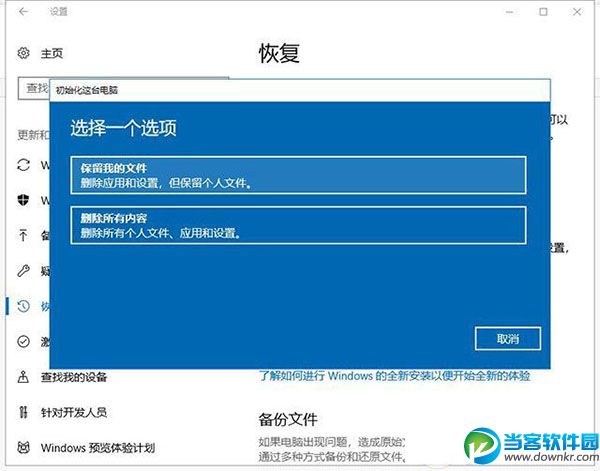Select the Windows Update sync icon
600x471 pixels.
click(x=23, y=165)
